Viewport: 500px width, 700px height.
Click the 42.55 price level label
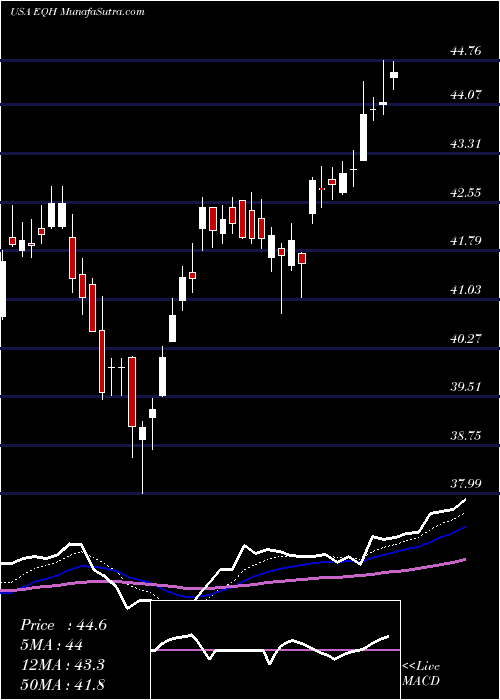[466, 192]
